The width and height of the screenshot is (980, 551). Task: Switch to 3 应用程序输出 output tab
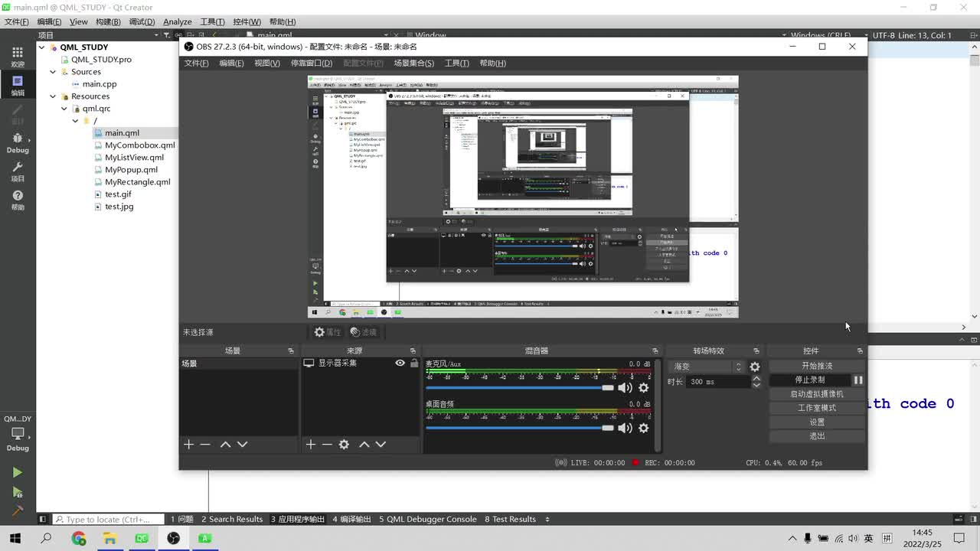298,519
